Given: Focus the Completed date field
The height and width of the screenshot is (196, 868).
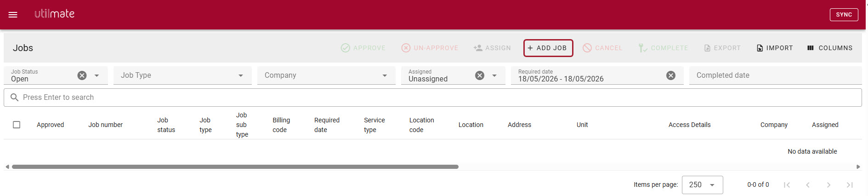Looking at the screenshot, I should tap(775, 75).
